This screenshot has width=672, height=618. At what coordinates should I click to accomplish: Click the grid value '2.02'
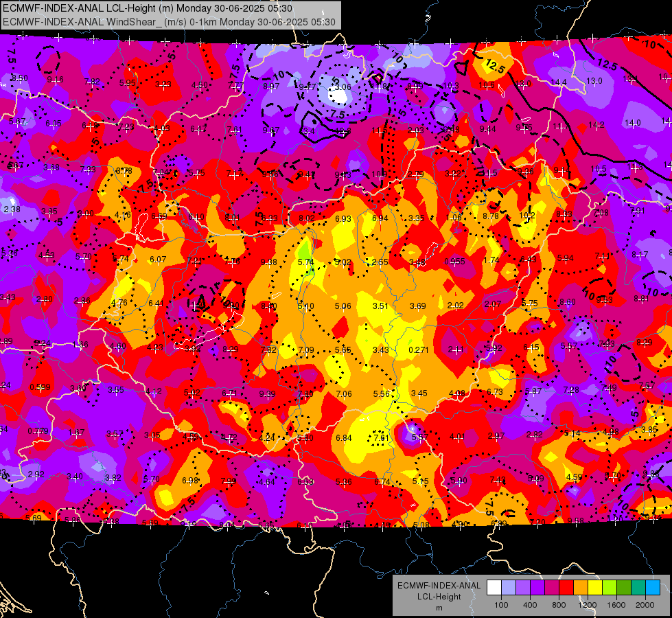(x=455, y=306)
